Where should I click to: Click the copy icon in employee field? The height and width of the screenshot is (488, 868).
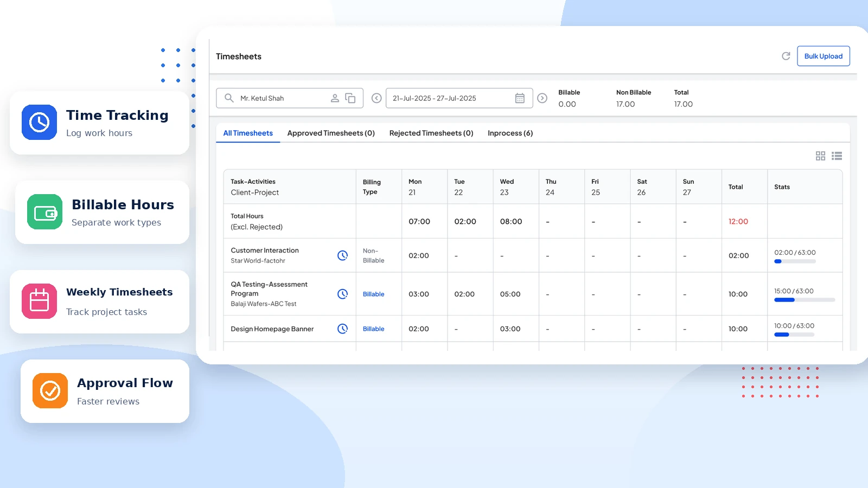[x=350, y=98]
